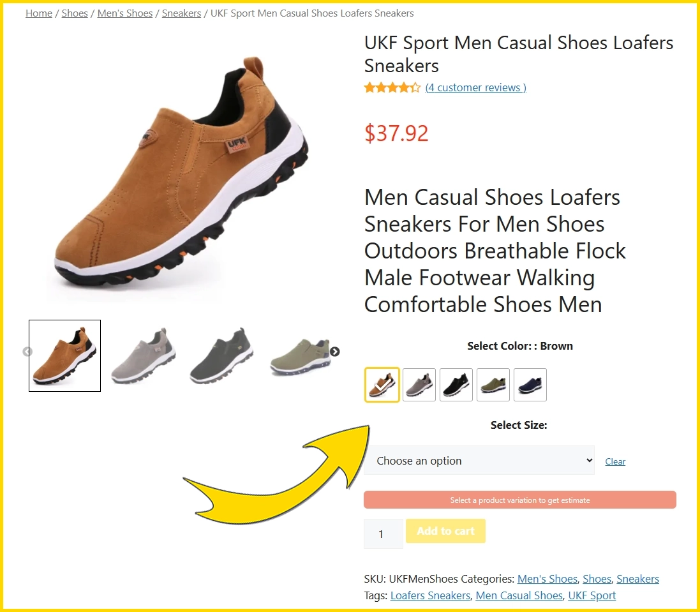
Task: Select the green shoe color swatch
Action: [x=493, y=385]
